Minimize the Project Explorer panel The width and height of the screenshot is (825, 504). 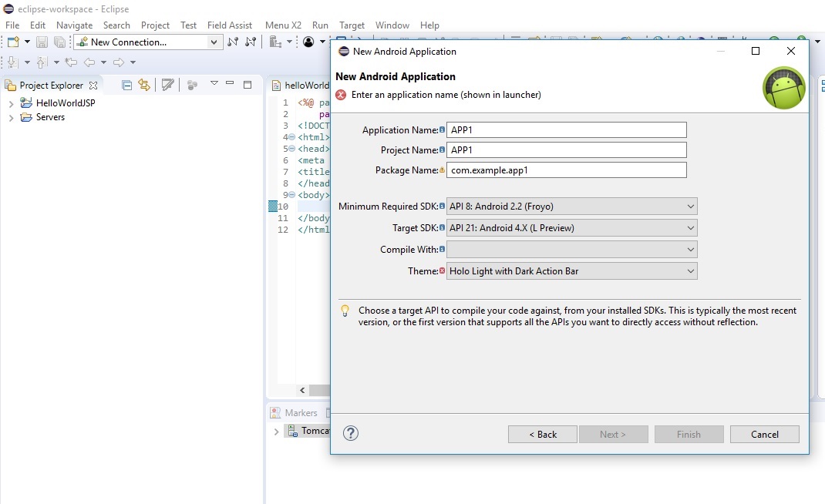pyautogui.click(x=230, y=83)
